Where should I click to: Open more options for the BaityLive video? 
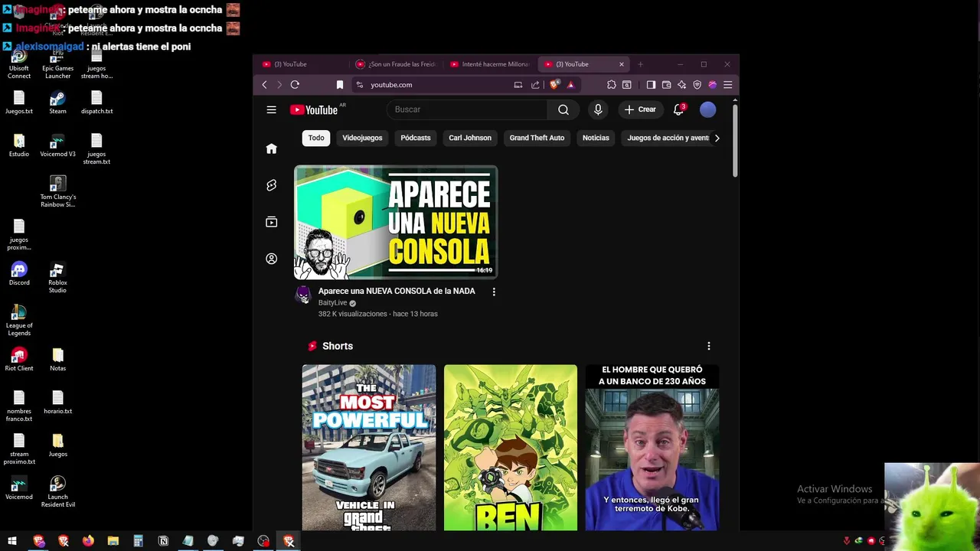[494, 292]
